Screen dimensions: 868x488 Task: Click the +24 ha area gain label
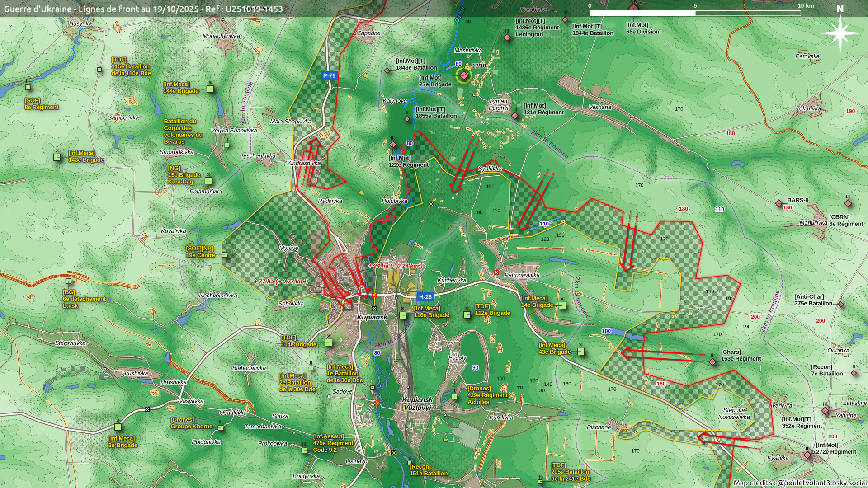395,266
